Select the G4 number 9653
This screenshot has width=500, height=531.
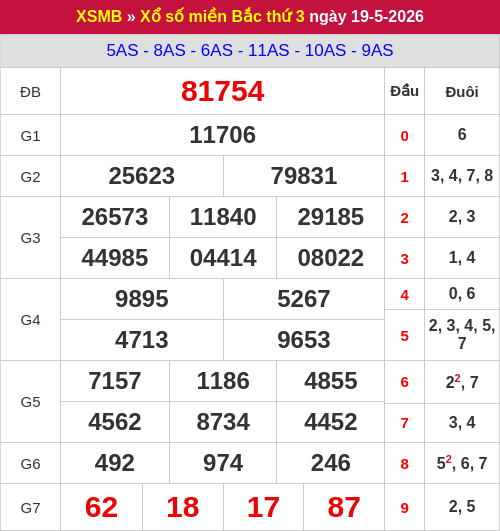point(304,340)
